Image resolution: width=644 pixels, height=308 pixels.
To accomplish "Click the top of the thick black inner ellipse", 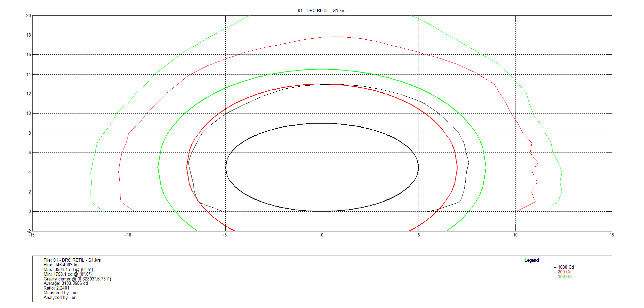I will (322, 123).
